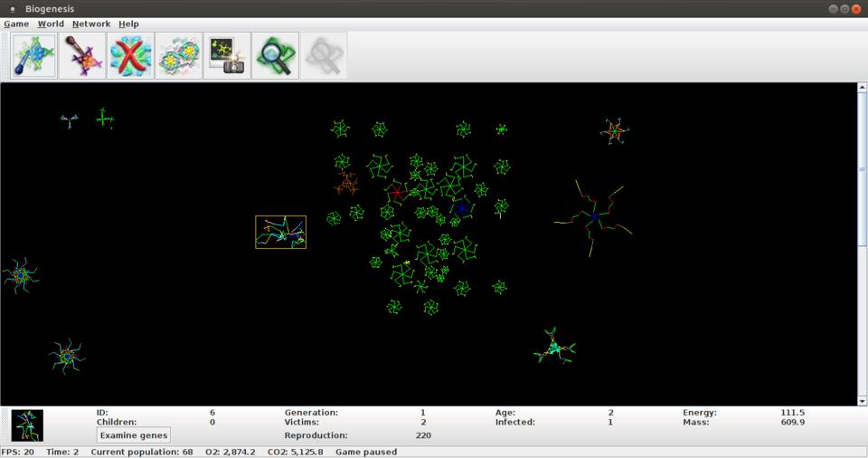Click the vertical scrollbar's down arrow
The height and width of the screenshot is (458, 868).
click(x=862, y=400)
